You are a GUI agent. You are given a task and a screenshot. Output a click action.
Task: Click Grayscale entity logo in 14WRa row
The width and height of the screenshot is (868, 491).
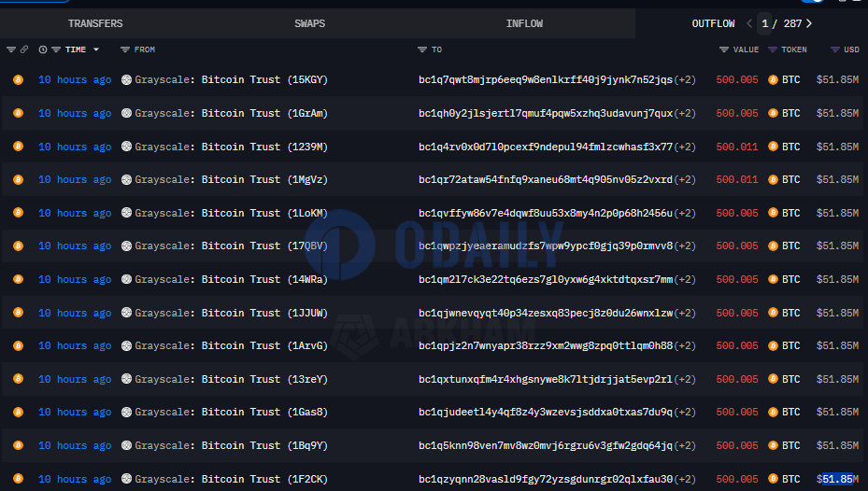pyautogui.click(x=126, y=279)
